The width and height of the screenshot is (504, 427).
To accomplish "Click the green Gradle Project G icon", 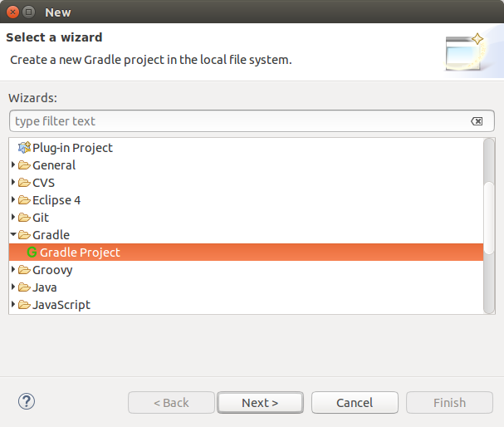I will point(32,252).
